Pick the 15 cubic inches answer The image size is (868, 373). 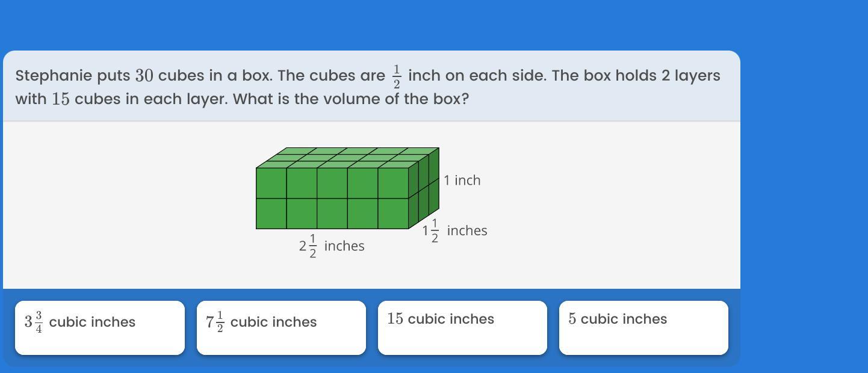tap(462, 328)
